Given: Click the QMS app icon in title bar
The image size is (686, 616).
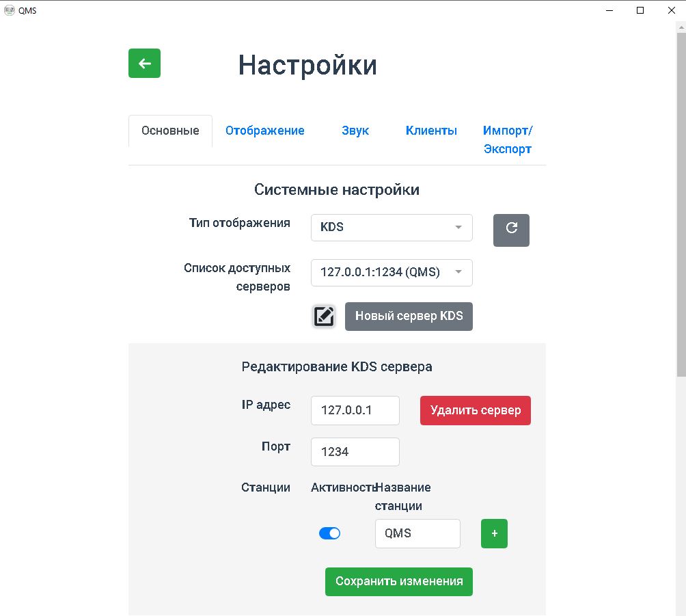Looking at the screenshot, I should click(x=10, y=10).
